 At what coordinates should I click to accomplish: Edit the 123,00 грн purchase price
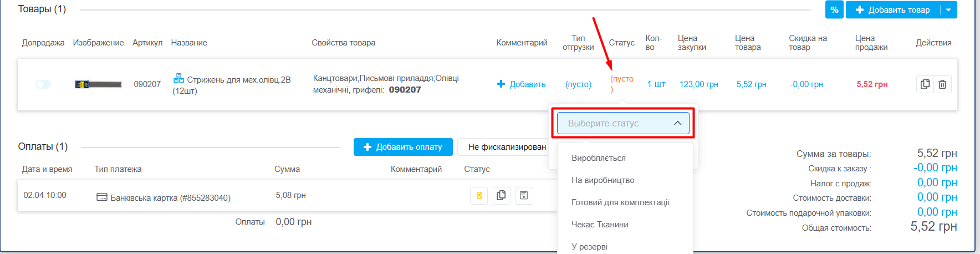pos(699,84)
